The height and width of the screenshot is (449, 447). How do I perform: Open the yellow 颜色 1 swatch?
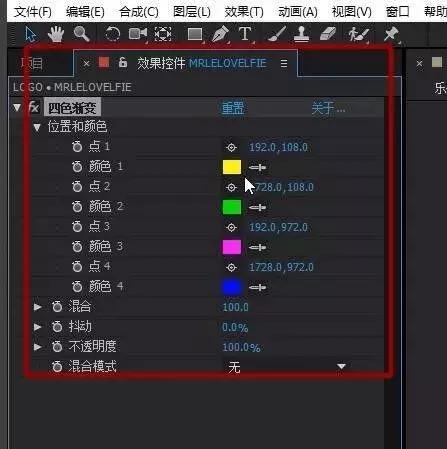pos(232,167)
